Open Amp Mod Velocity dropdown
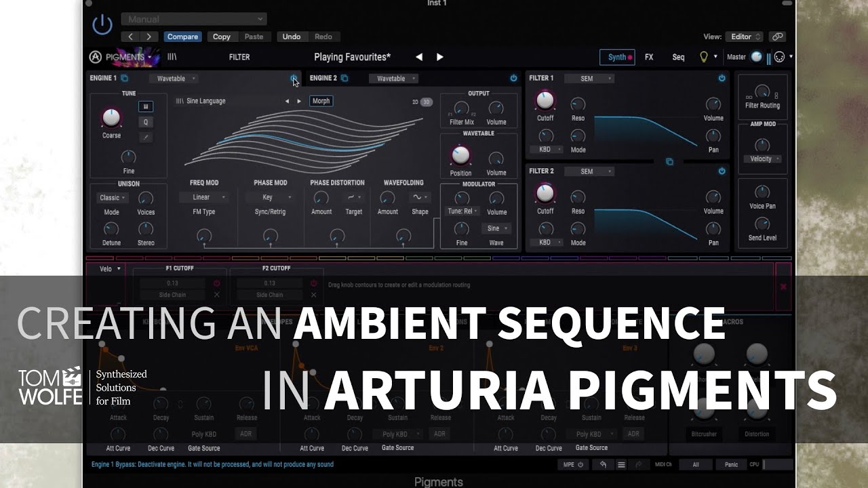 click(764, 159)
